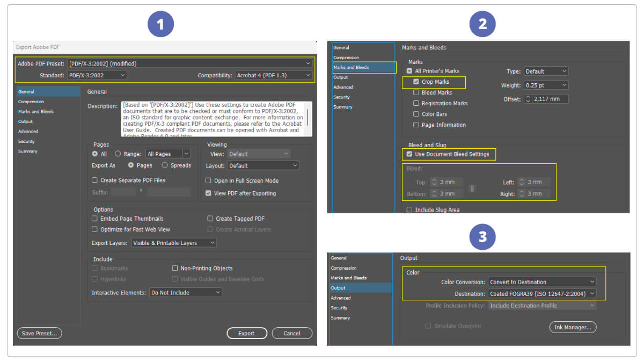644x361 pixels.
Task: Select the Spreads radio button
Action: pyautogui.click(x=165, y=165)
